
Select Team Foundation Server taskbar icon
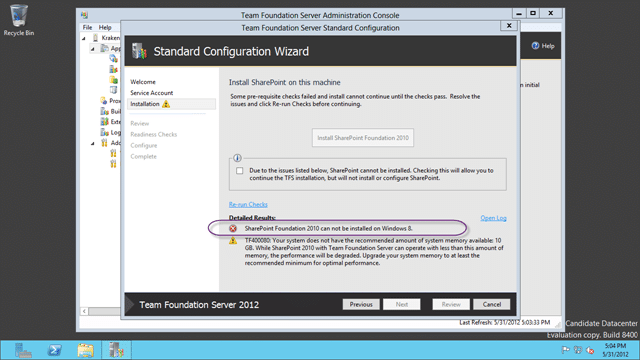pyautogui.click(x=116, y=350)
